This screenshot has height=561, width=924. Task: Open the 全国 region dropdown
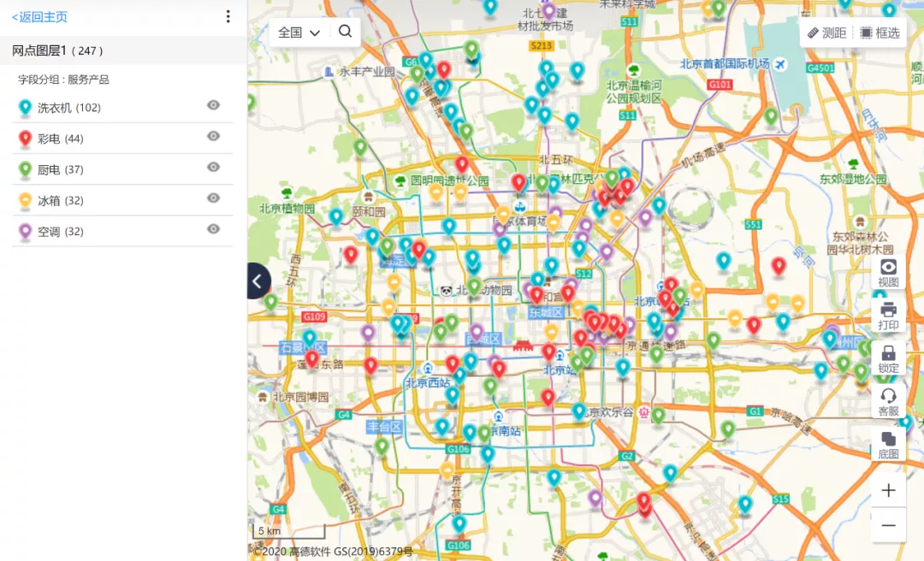(295, 32)
